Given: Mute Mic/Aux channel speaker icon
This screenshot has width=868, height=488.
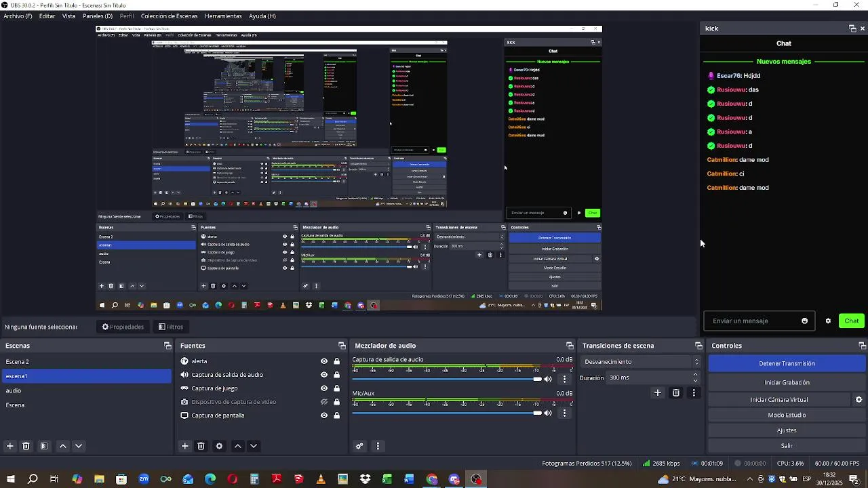Looking at the screenshot, I should (x=548, y=413).
